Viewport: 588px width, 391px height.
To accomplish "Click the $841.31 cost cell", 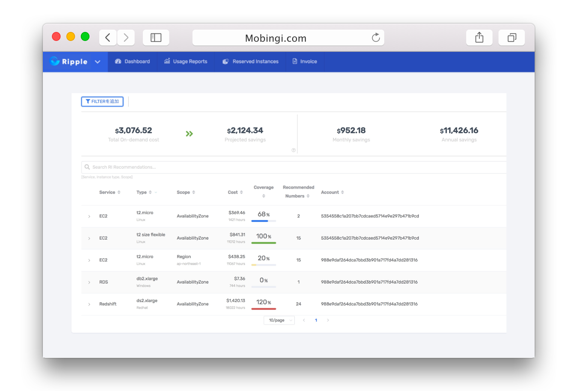I will tap(237, 235).
